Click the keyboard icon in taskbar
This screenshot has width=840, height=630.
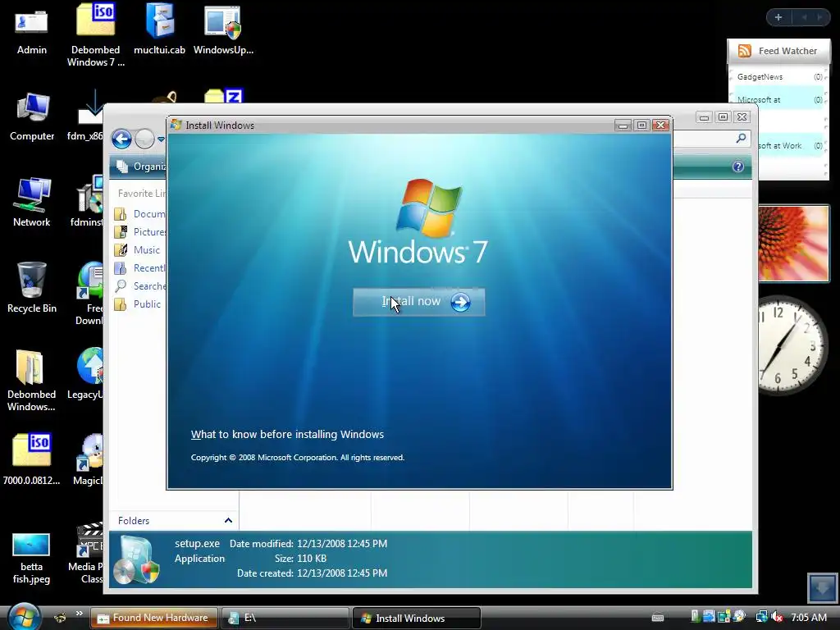(x=657, y=618)
